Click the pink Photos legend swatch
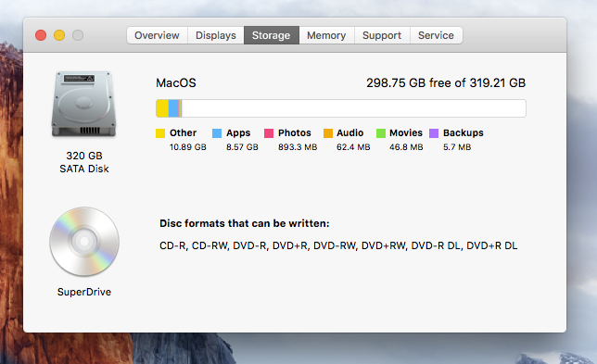 (269, 133)
